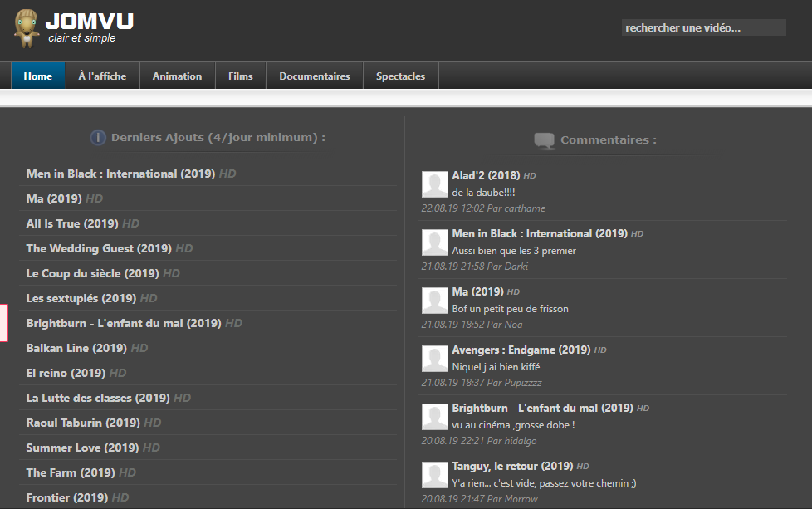Open Avengers : Endgame (2019) comment title
The width and height of the screenshot is (812, 509).
(521, 350)
